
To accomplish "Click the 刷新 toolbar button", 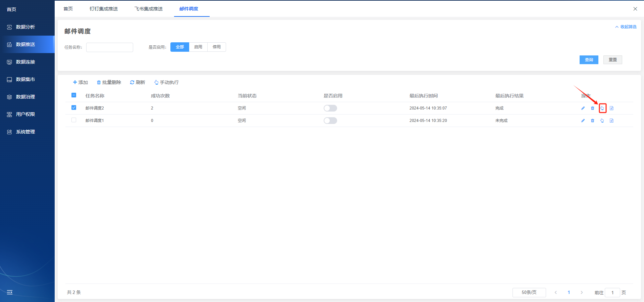I will click(138, 82).
